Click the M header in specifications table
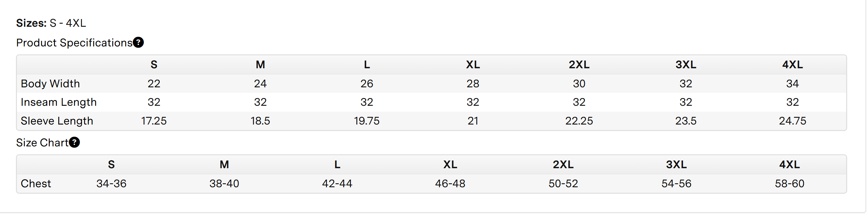The height and width of the screenshot is (214, 868). click(260, 65)
